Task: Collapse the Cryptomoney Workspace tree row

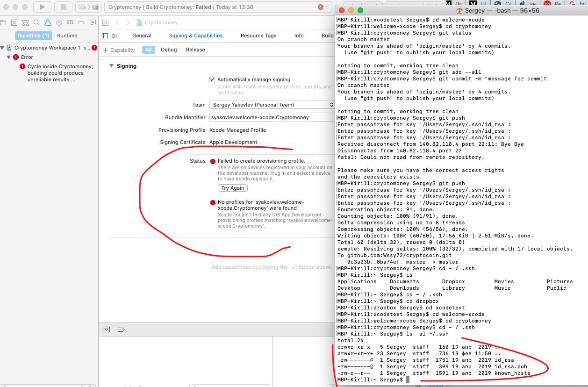Action: (x=3, y=48)
